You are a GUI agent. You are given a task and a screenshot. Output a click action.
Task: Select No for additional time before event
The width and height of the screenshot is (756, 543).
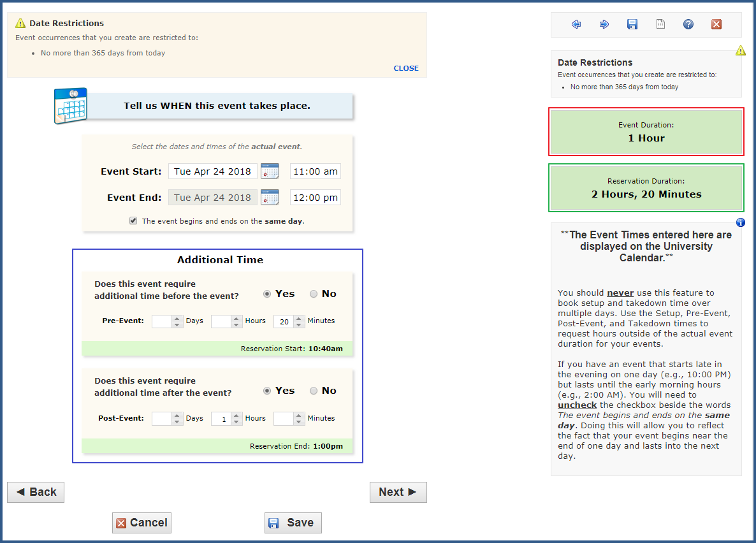tap(314, 294)
